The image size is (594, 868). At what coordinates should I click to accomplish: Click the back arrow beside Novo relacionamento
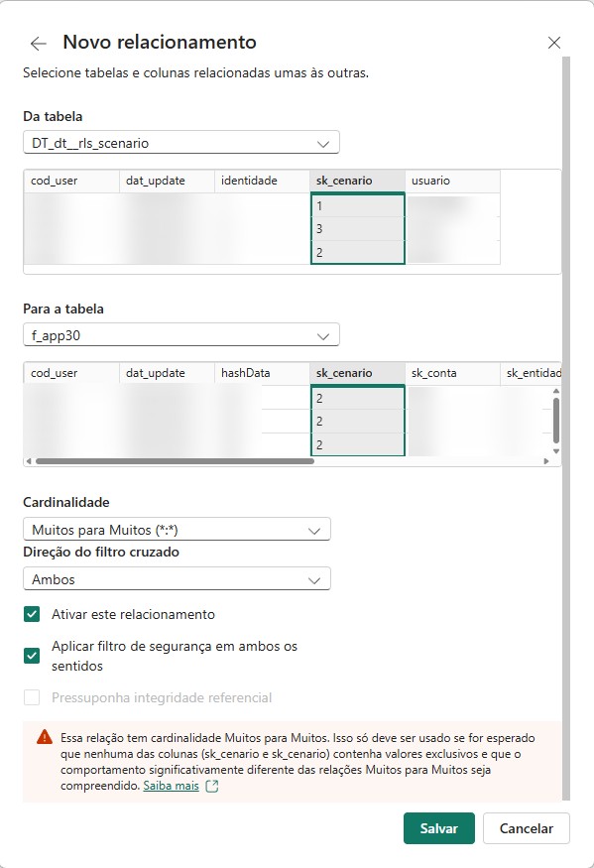point(38,42)
